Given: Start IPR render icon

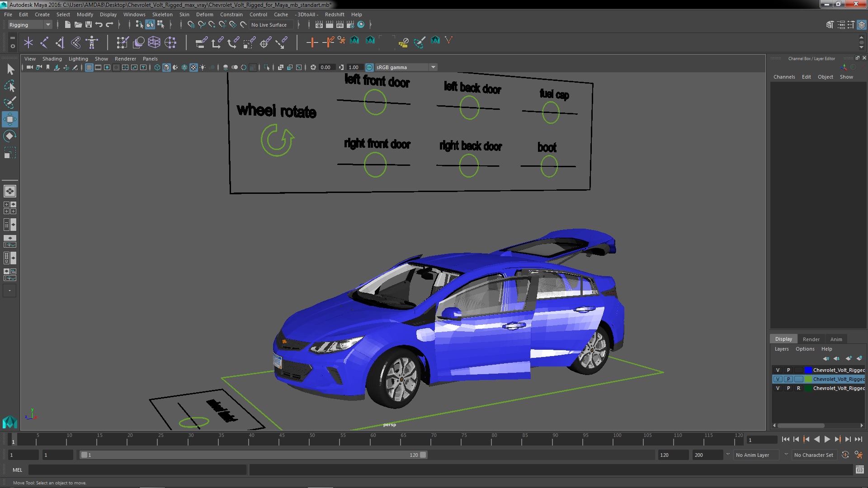Looking at the screenshot, I should pos(340,25).
